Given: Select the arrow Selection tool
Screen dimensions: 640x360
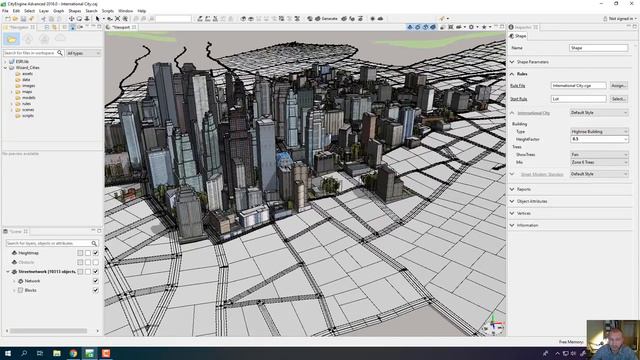Looking at the screenshot, I should click(97, 19).
